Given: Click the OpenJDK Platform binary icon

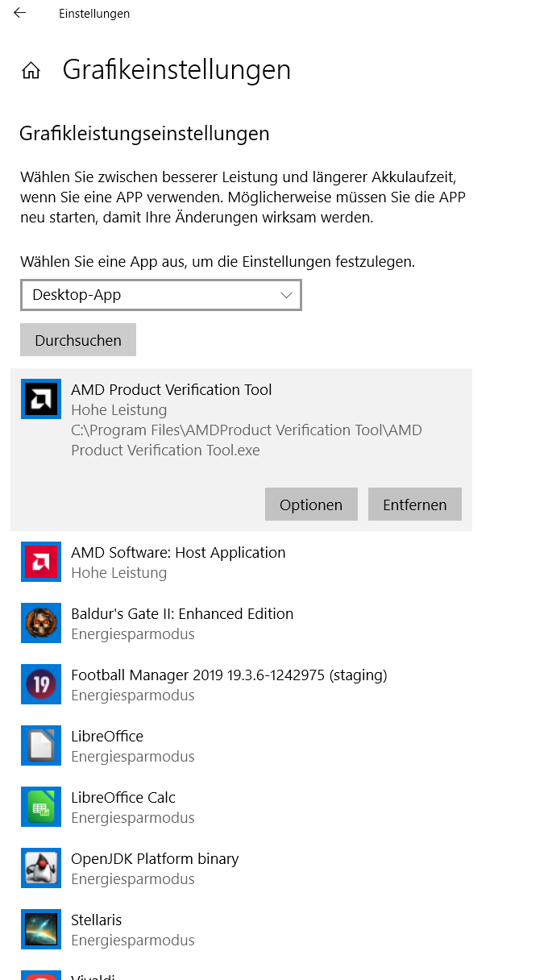Looking at the screenshot, I should 41,868.
